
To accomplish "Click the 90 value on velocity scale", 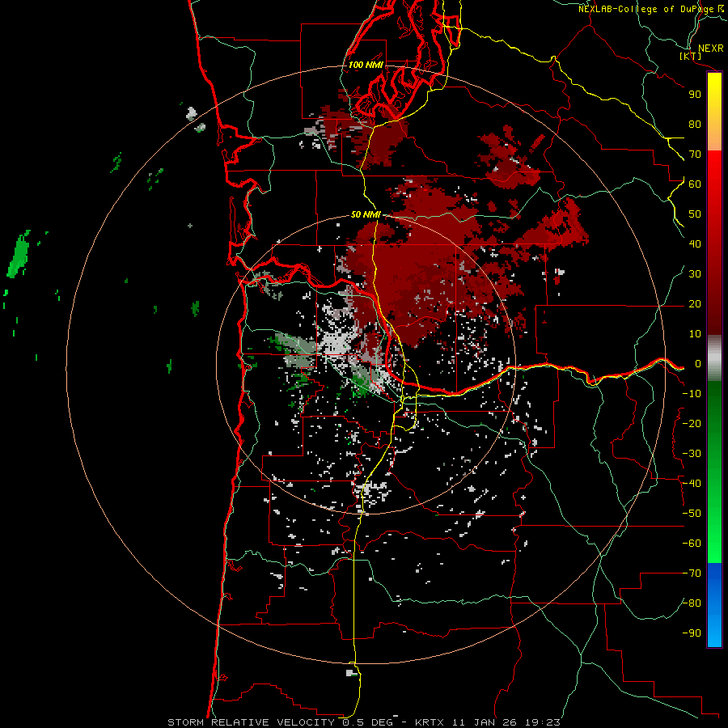I will (x=695, y=95).
